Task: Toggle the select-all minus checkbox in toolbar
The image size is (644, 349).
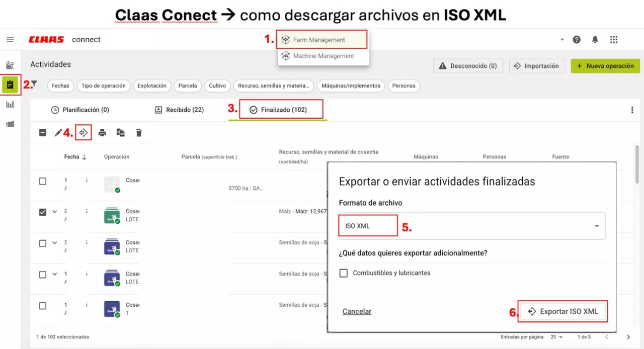Action: (43, 133)
